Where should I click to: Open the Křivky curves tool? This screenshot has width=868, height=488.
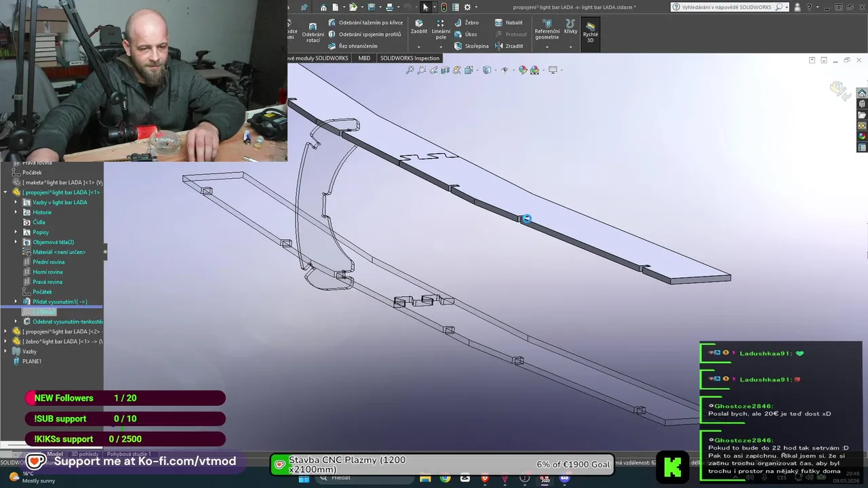tap(570, 26)
